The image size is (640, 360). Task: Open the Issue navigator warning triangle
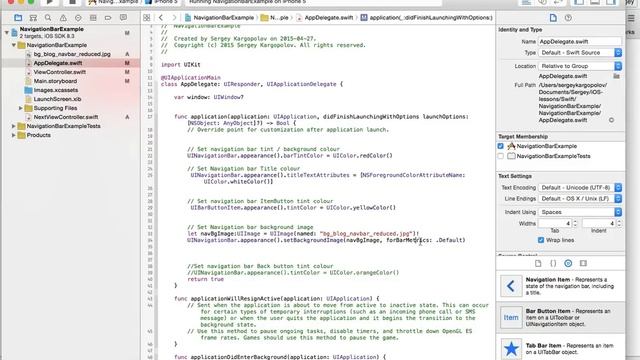pos(63,18)
